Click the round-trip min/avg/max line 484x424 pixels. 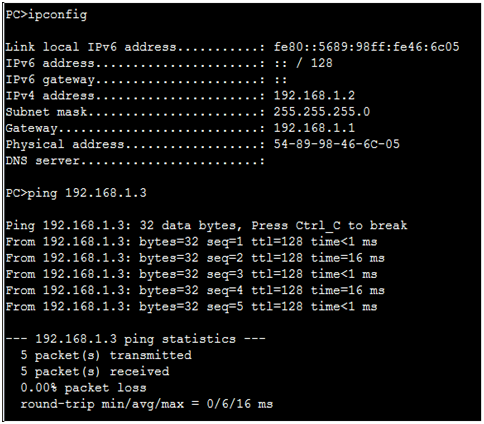147,404
